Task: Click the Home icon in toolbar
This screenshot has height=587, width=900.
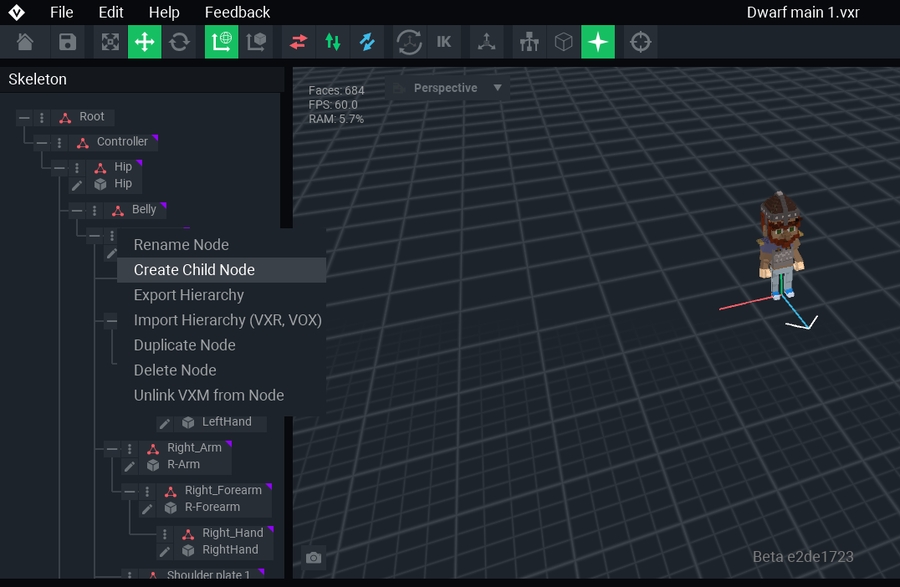Action: 25,42
